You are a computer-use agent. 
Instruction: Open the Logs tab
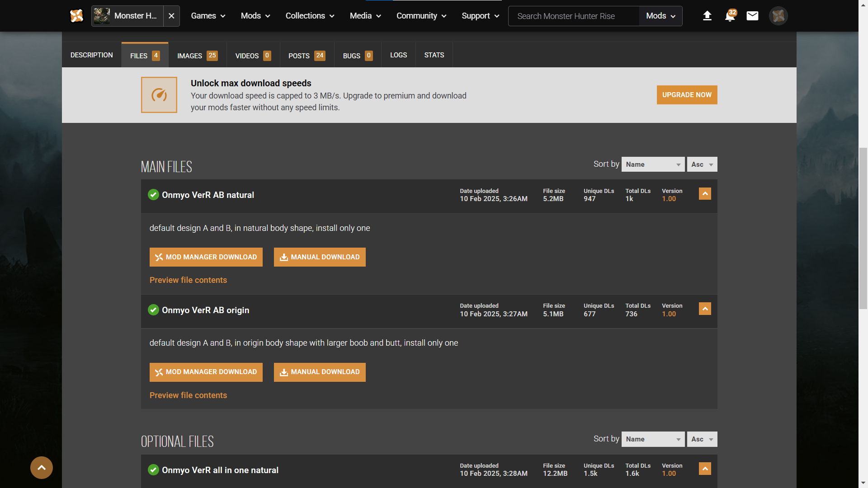398,55
